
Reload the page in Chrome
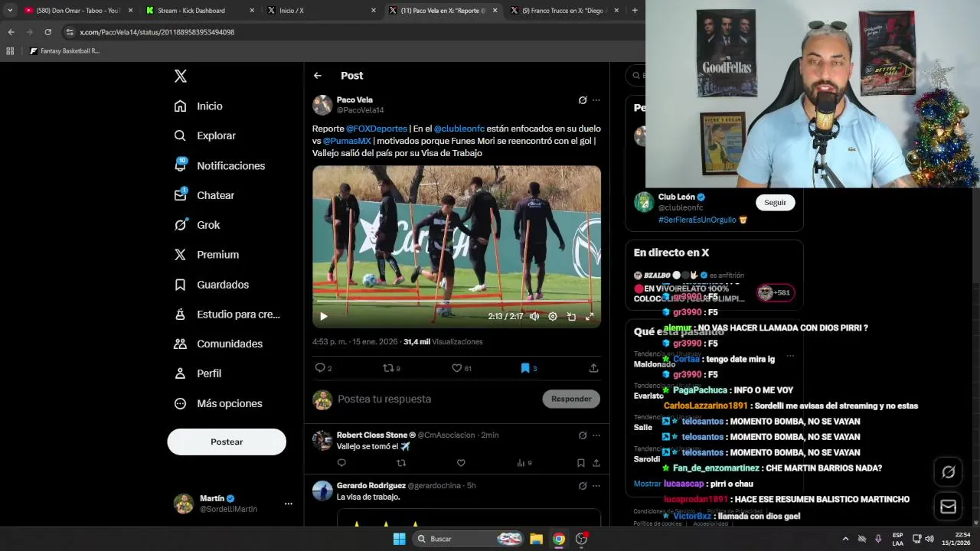(x=48, y=32)
